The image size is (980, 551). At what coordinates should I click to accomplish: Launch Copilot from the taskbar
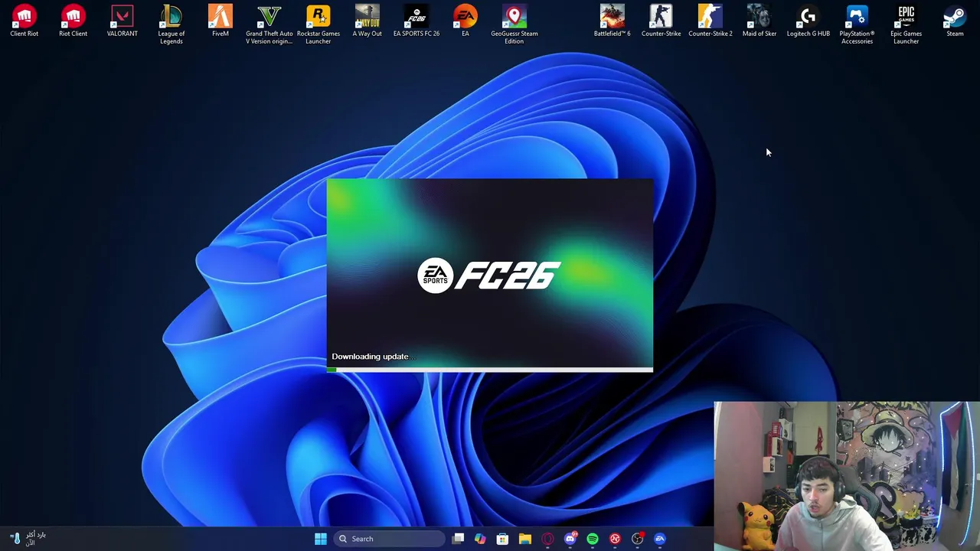pyautogui.click(x=480, y=539)
